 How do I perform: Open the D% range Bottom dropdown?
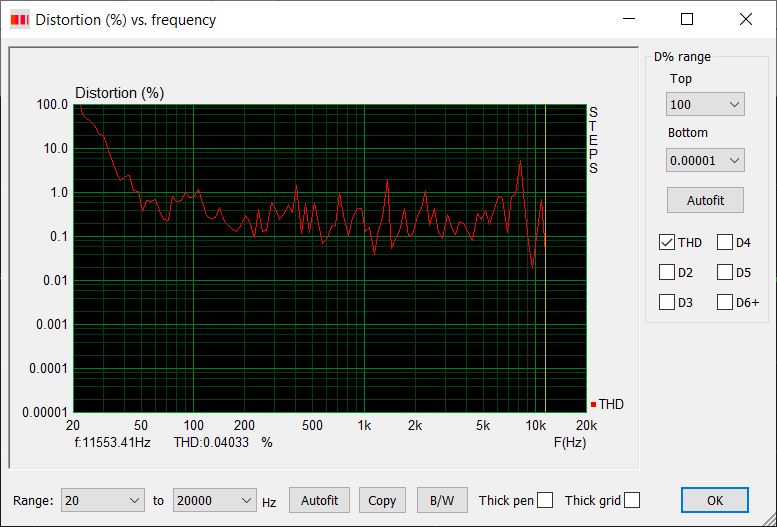pos(705,160)
